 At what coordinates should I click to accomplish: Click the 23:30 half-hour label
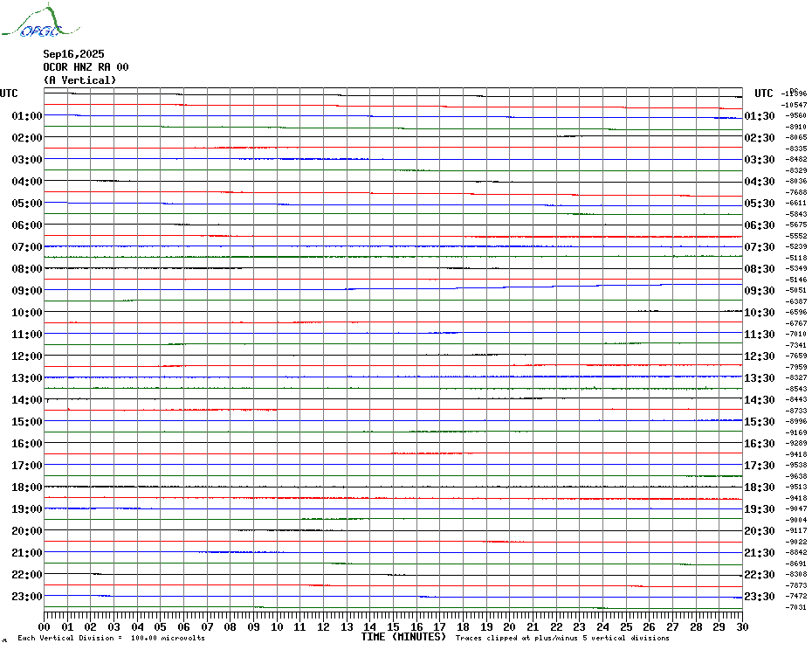760,597
